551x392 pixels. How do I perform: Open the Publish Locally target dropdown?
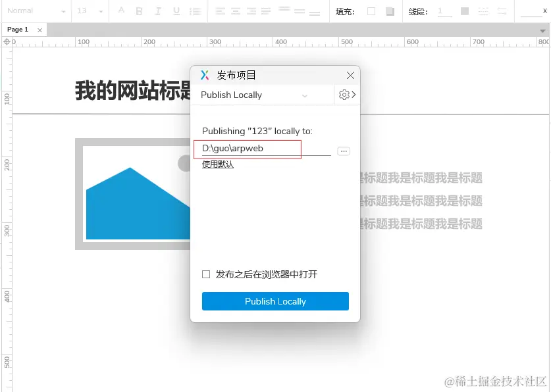point(255,95)
